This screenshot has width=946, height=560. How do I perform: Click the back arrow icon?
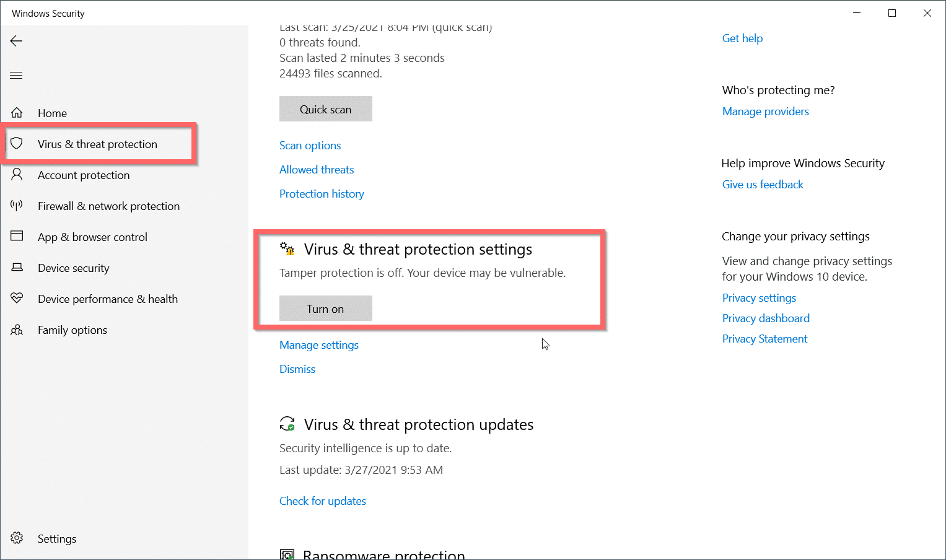17,41
